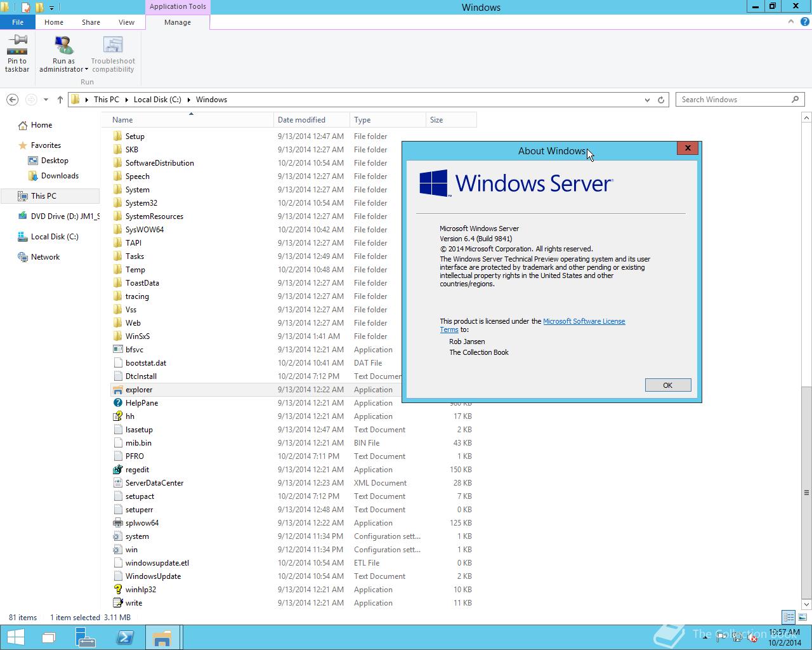Open the Start button on taskbar
This screenshot has width=812, height=650.
click(x=16, y=637)
